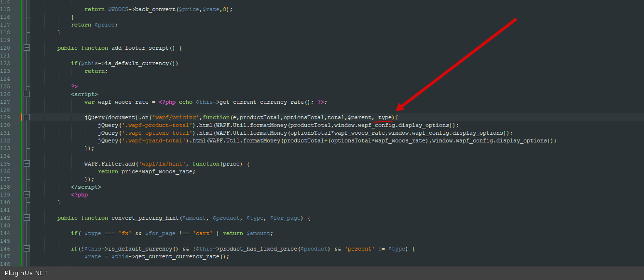Select line number 142 in the gutter

(5, 218)
